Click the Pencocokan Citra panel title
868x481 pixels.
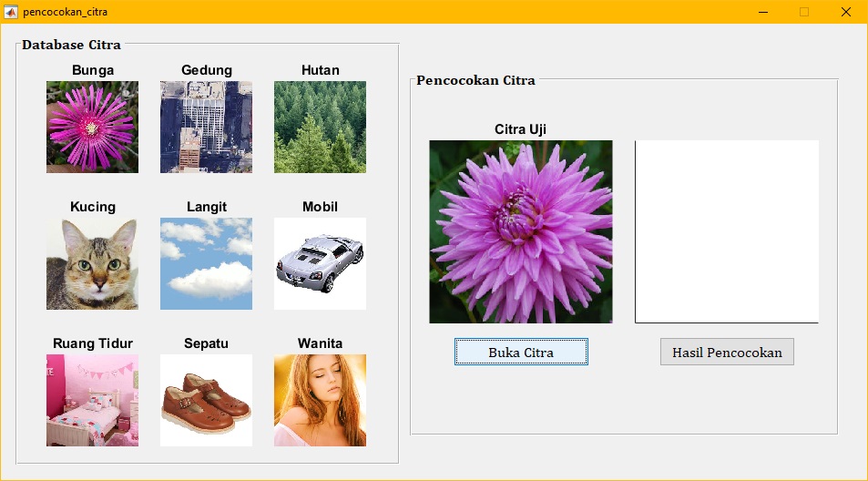[x=475, y=80]
